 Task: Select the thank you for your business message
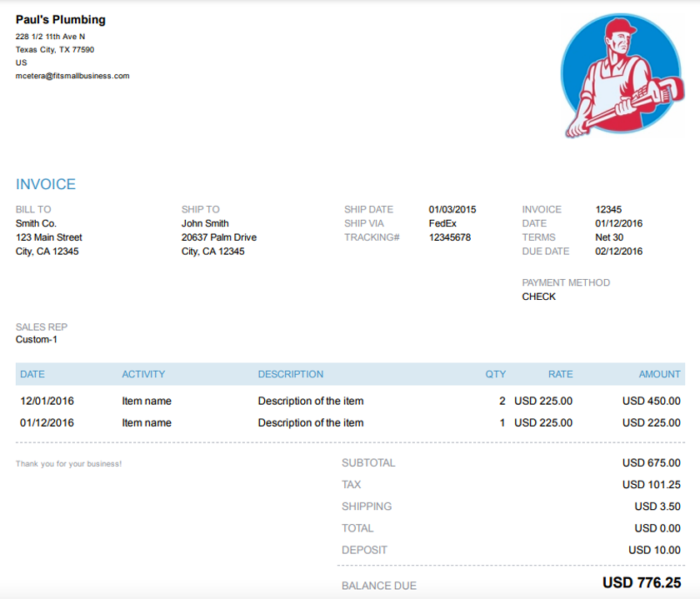pos(67,463)
